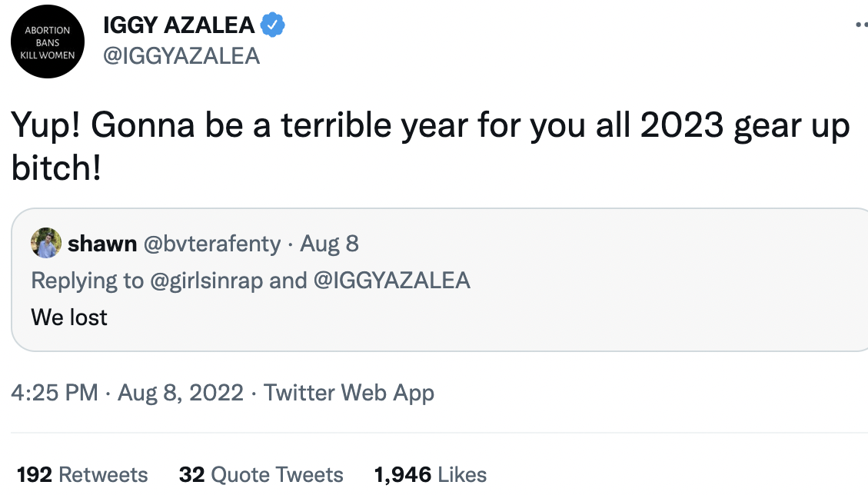View the 192 Retweets list

point(82,474)
